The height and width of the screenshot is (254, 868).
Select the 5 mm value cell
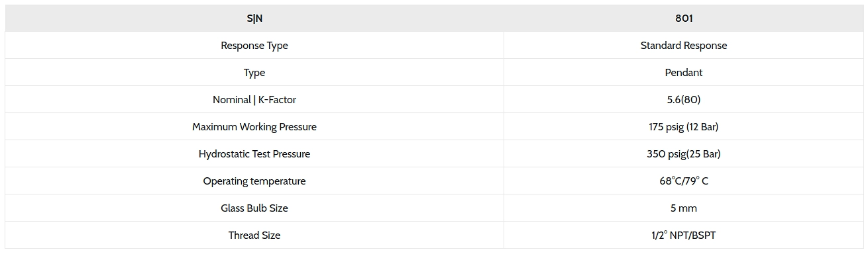[x=684, y=208]
